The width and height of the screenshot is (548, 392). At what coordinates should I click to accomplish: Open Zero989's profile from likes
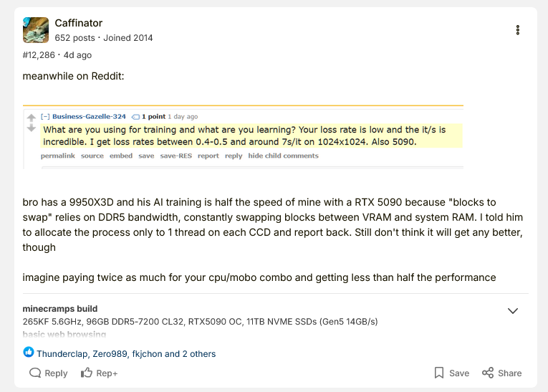coord(110,353)
